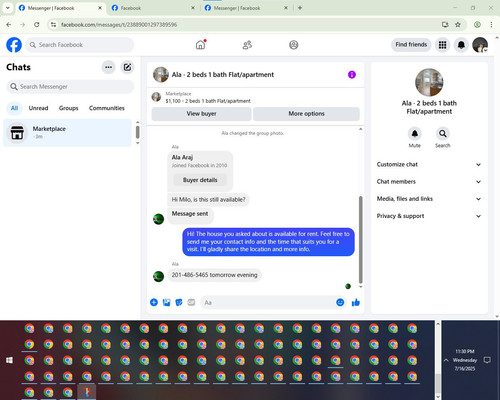This screenshot has height=400, width=500.
Task: Expand Customize chat section
Action: click(429, 164)
